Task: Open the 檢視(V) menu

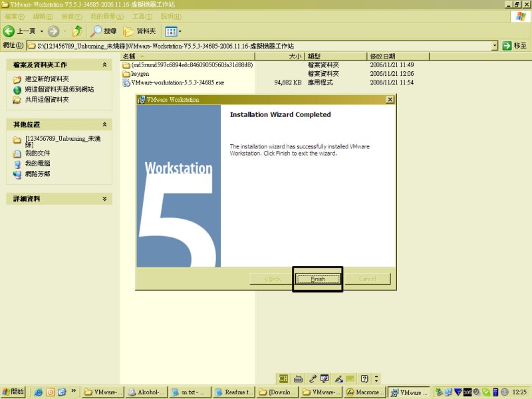Action: click(72, 16)
